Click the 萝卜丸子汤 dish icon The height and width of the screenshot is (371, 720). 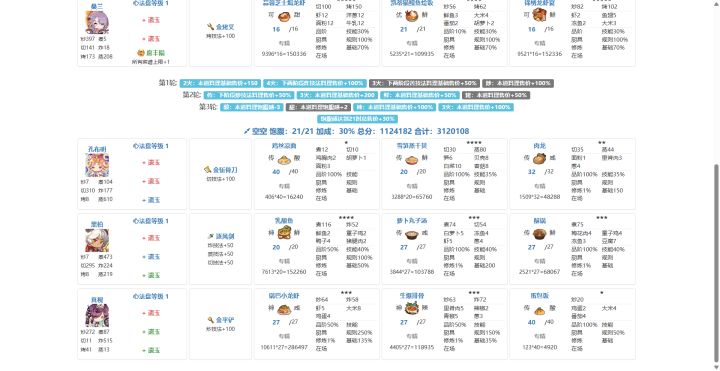pos(411,234)
